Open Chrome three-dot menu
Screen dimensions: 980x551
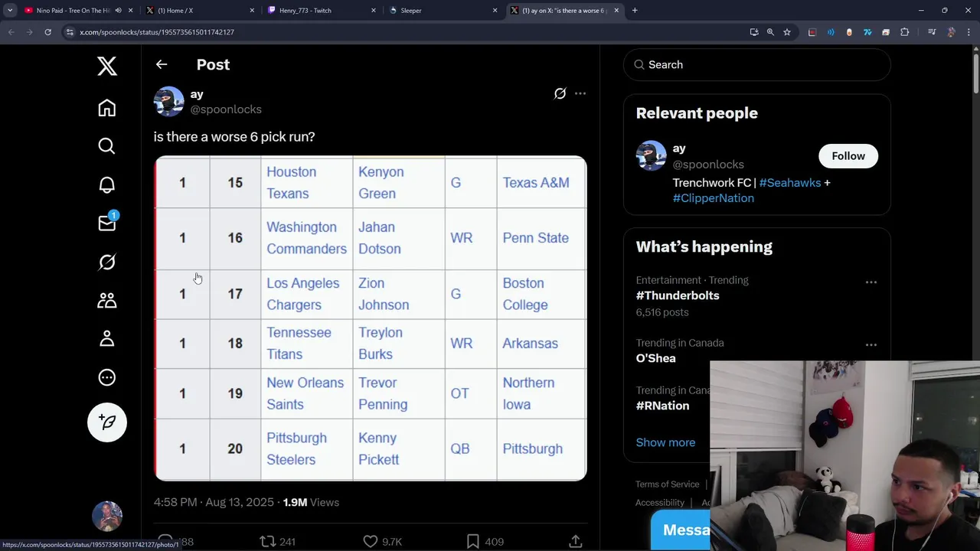coord(970,32)
